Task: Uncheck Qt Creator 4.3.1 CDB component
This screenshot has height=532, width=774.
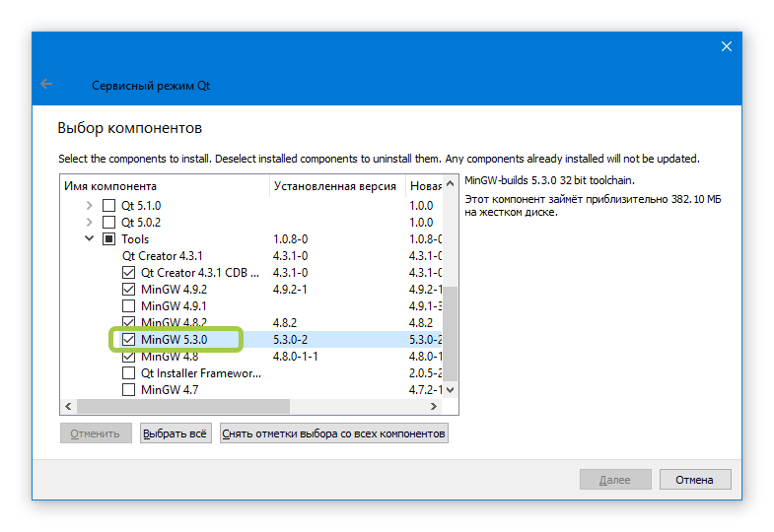Action: point(128,273)
